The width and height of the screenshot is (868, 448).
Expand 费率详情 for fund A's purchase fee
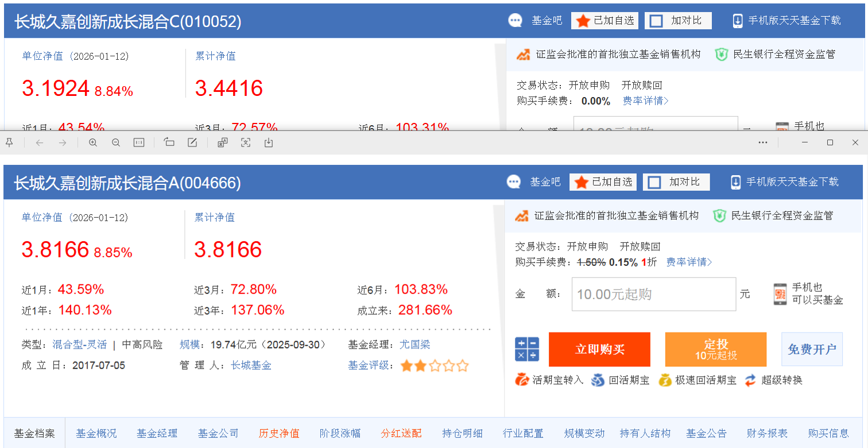[x=689, y=262]
